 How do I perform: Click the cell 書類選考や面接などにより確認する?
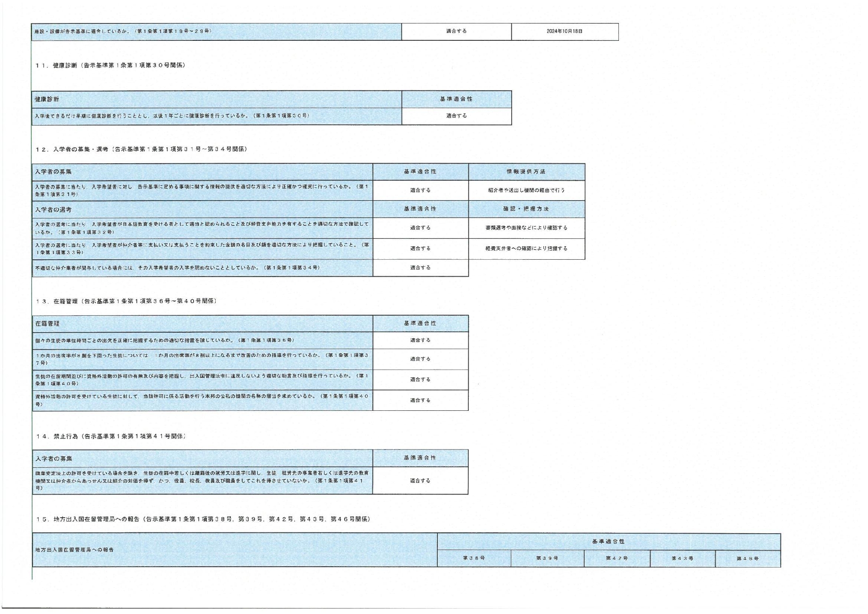click(526, 228)
